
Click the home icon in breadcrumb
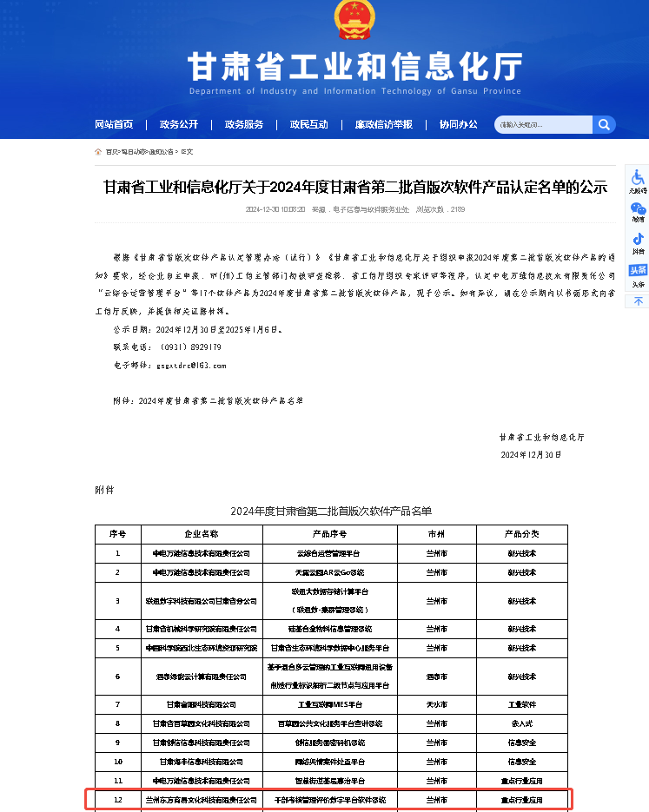tap(98, 152)
